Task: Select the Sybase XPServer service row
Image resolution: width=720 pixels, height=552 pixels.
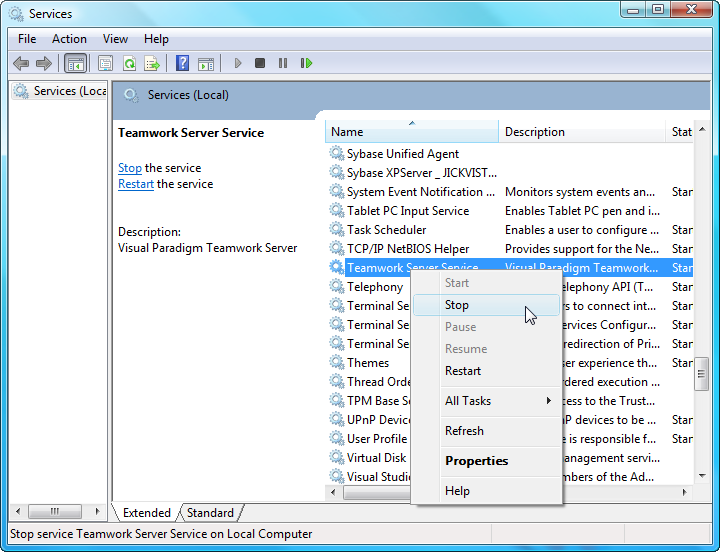Action: coord(511,173)
